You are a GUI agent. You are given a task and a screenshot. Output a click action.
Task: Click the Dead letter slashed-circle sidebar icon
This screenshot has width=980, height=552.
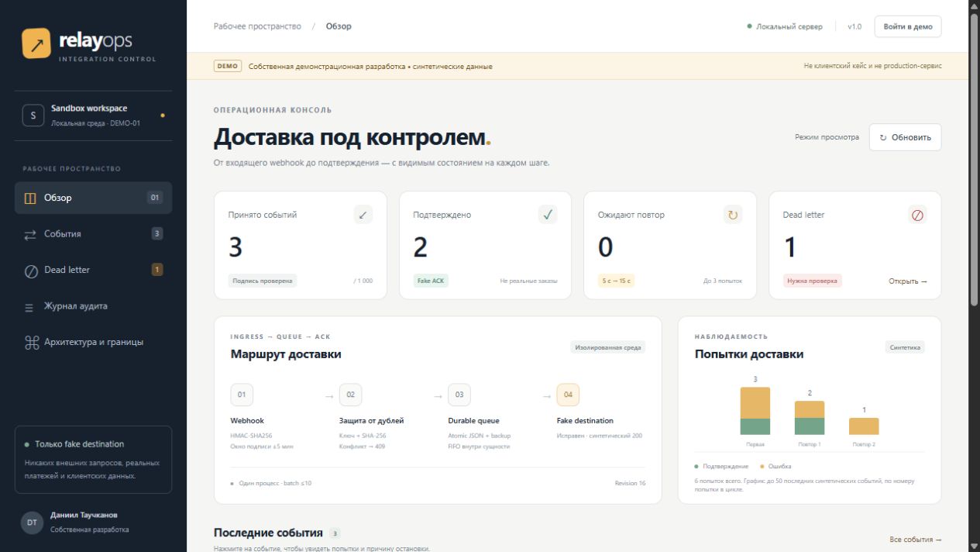31,271
